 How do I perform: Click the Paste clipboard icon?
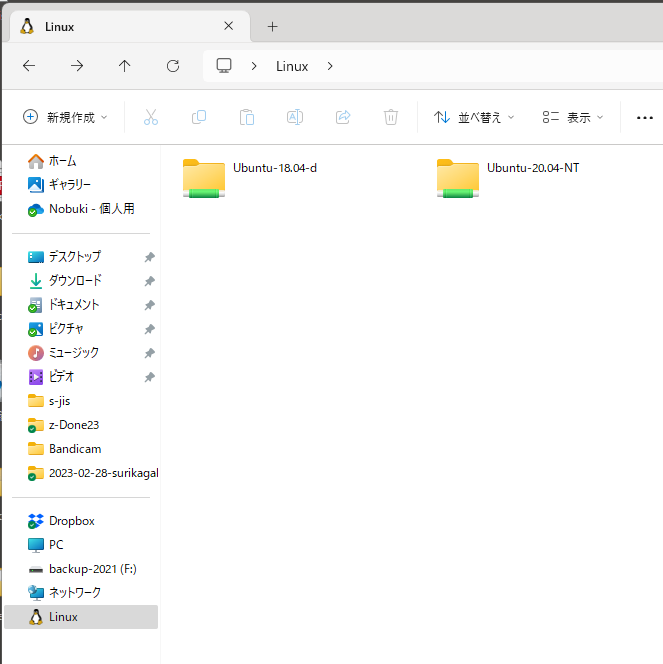click(247, 117)
